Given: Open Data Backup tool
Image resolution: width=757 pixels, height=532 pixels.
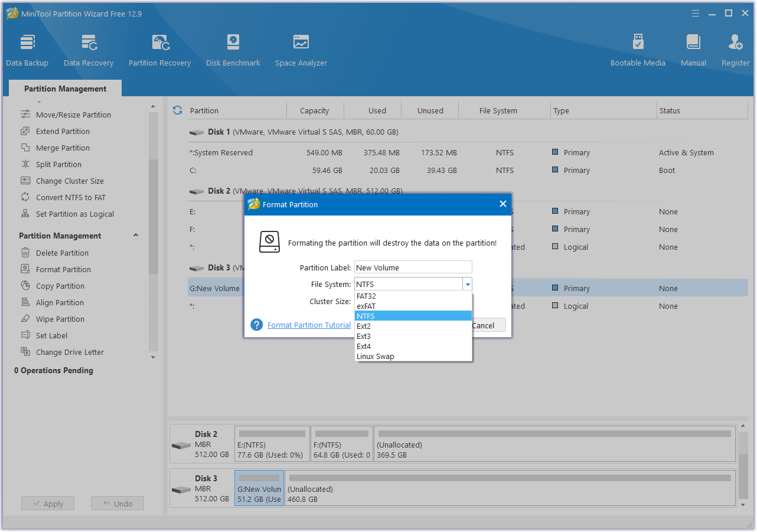Looking at the screenshot, I should 27,51.
